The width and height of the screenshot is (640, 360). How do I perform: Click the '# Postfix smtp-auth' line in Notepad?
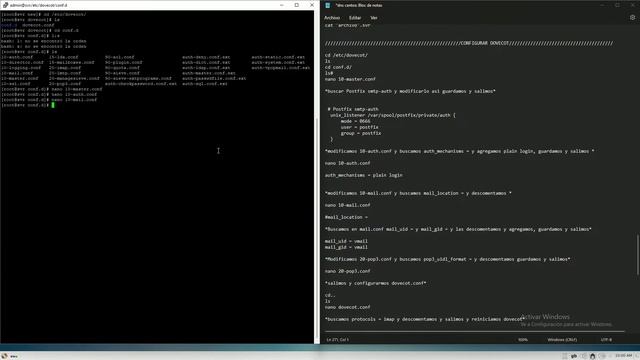[x=353, y=109]
